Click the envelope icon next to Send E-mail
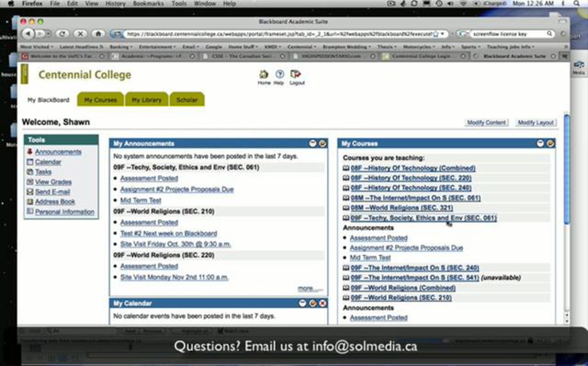Screen dimensions: 588x366 (x=30, y=192)
